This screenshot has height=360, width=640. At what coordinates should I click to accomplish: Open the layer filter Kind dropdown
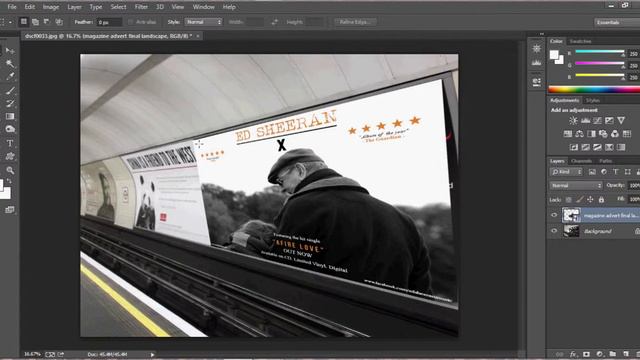click(x=567, y=172)
